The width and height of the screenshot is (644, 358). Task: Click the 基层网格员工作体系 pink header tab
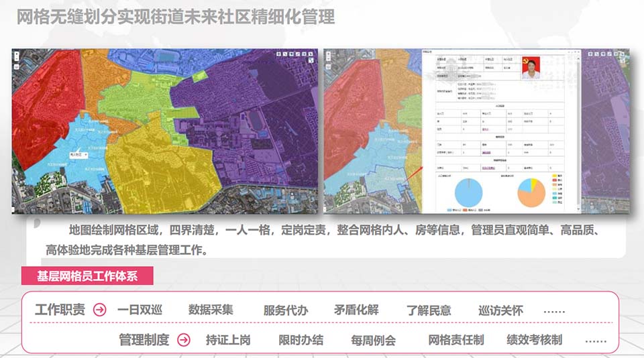pos(88,275)
